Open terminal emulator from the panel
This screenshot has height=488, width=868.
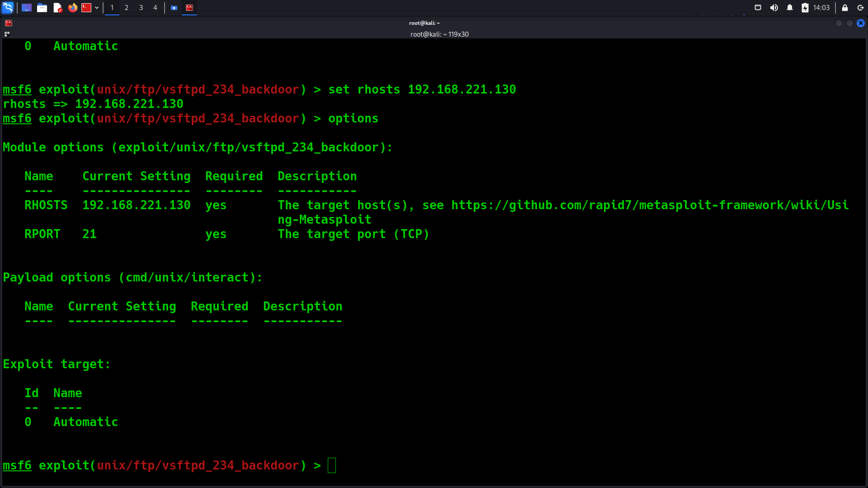tap(86, 8)
